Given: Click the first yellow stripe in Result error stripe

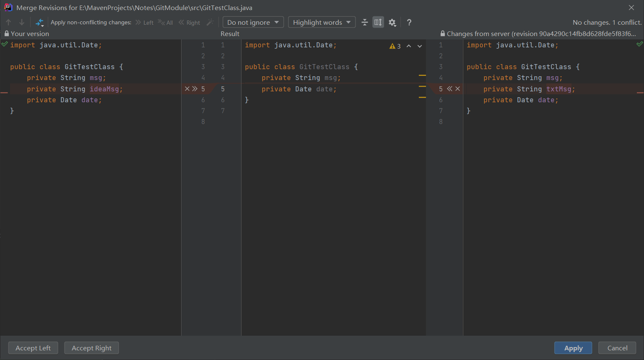Looking at the screenshot, I should (422, 75).
